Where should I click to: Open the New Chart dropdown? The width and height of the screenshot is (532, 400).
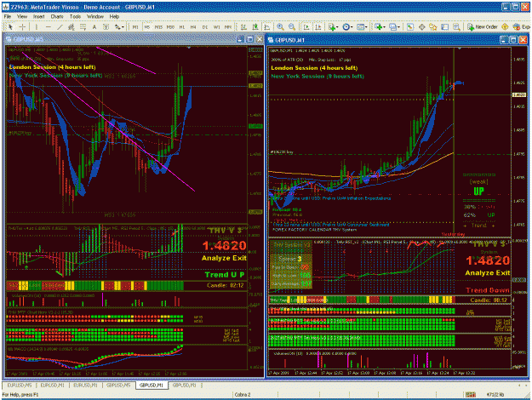(380, 26)
